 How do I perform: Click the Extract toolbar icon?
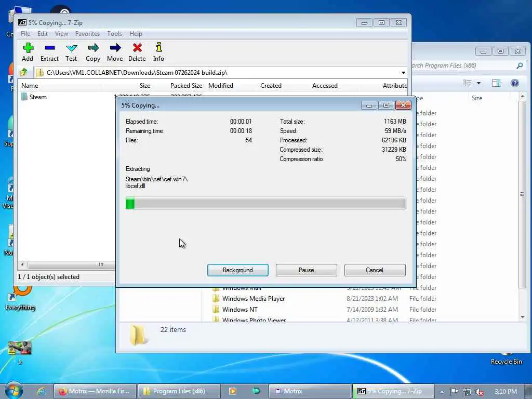click(49, 52)
